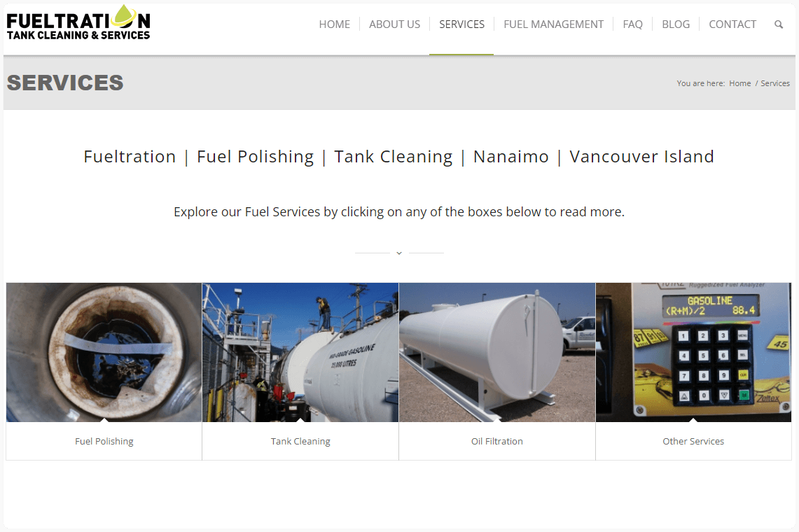The width and height of the screenshot is (799, 532).
Task: Select the SERVICES menu item
Action: pos(461,24)
